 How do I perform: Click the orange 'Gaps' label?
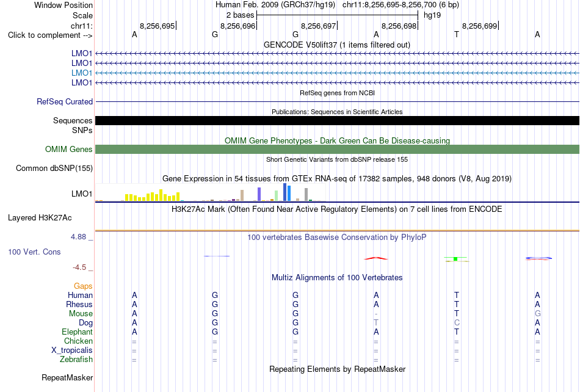point(83,286)
